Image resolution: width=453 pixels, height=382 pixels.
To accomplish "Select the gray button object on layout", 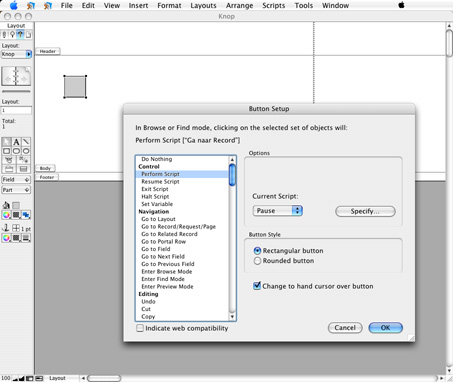I will [x=75, y=87].
